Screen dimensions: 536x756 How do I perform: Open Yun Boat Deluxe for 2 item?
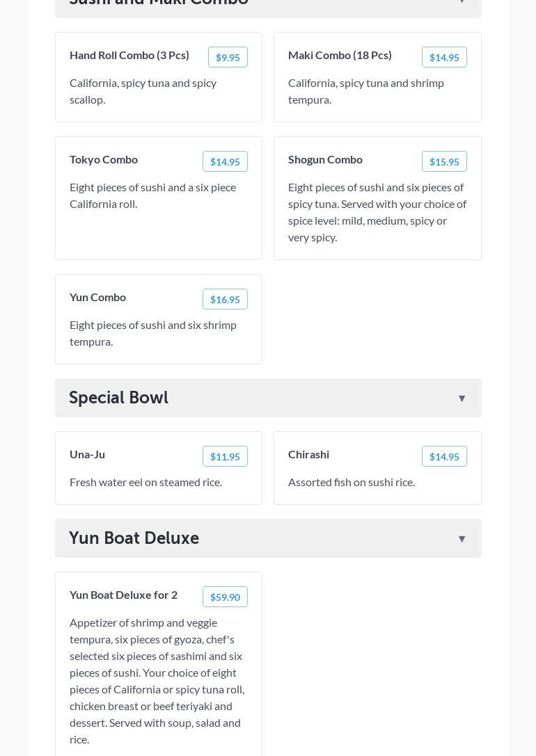(x=123, y=595)
